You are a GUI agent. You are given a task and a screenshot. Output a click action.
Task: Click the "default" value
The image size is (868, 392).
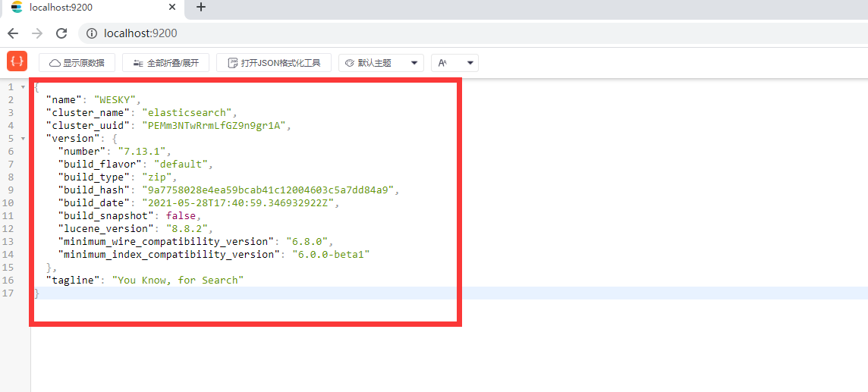tap(181, 165)
